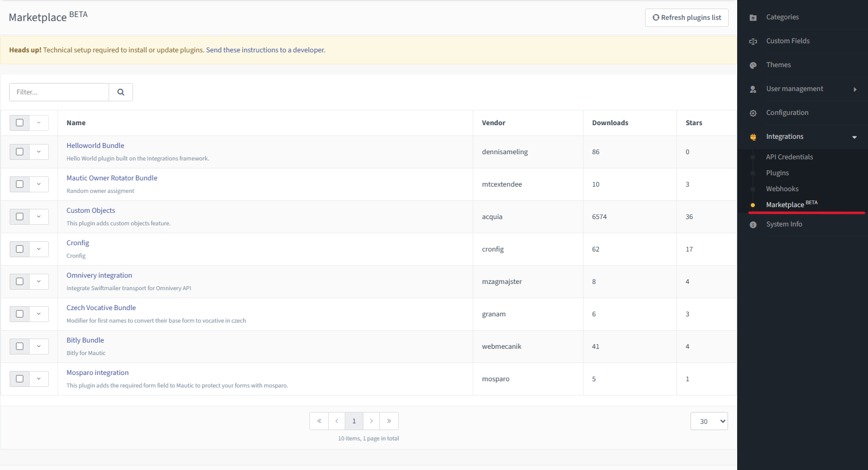Click the search magnifier icon beside the filter
This screenshot has height=470, width=868.
coord(121,92)
